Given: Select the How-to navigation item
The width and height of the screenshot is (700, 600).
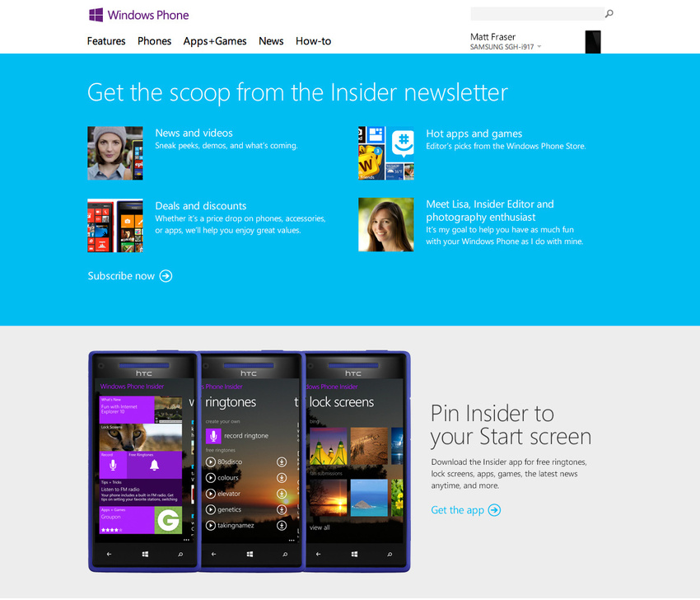Looking at the screenshot, I should pos(314,41).
